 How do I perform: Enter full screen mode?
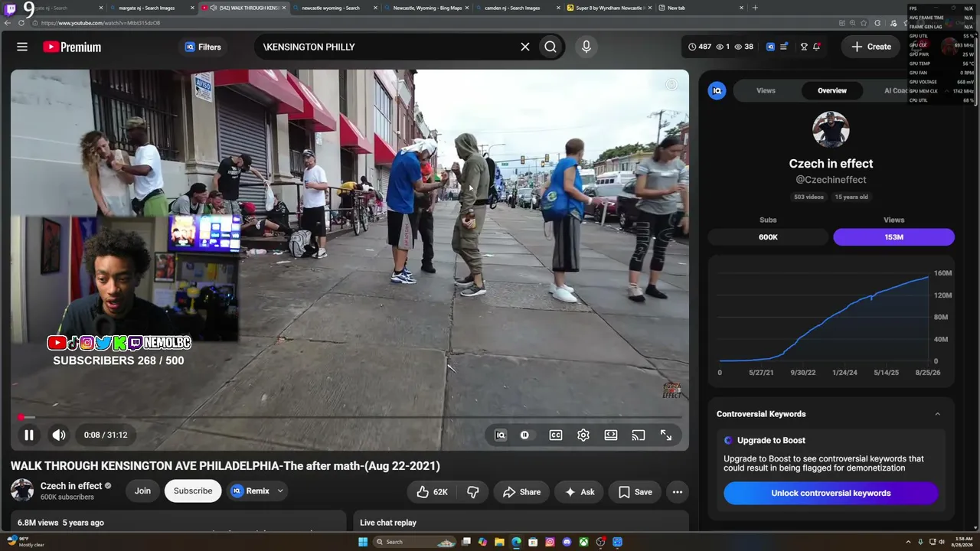(666, 435)
